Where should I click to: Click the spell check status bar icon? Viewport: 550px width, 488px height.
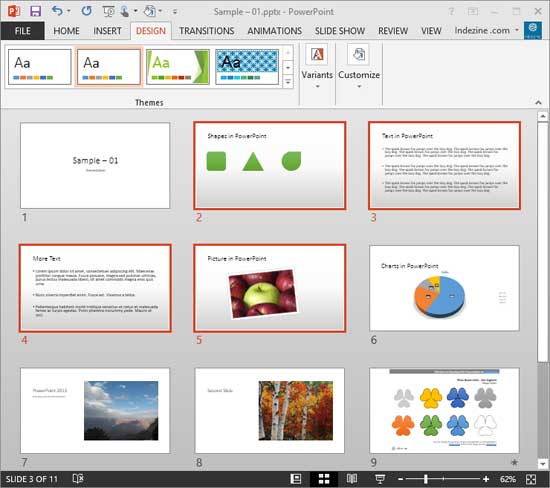tap(78, 479)
